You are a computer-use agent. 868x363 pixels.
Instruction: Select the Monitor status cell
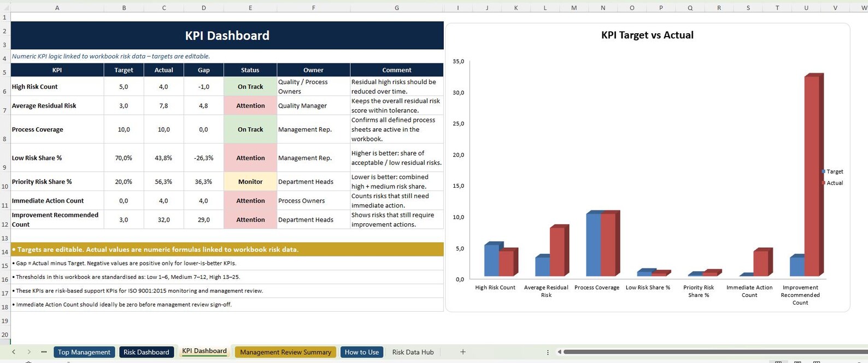(250, 181)
